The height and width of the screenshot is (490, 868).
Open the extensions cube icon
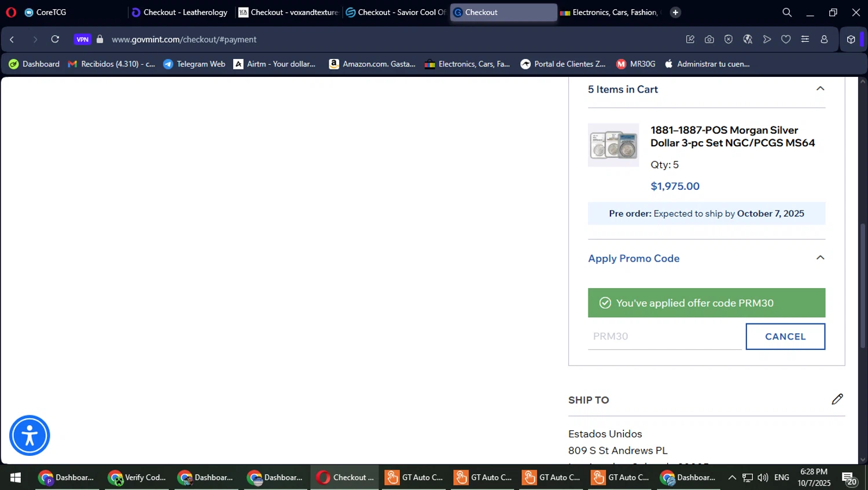(851, 39)
